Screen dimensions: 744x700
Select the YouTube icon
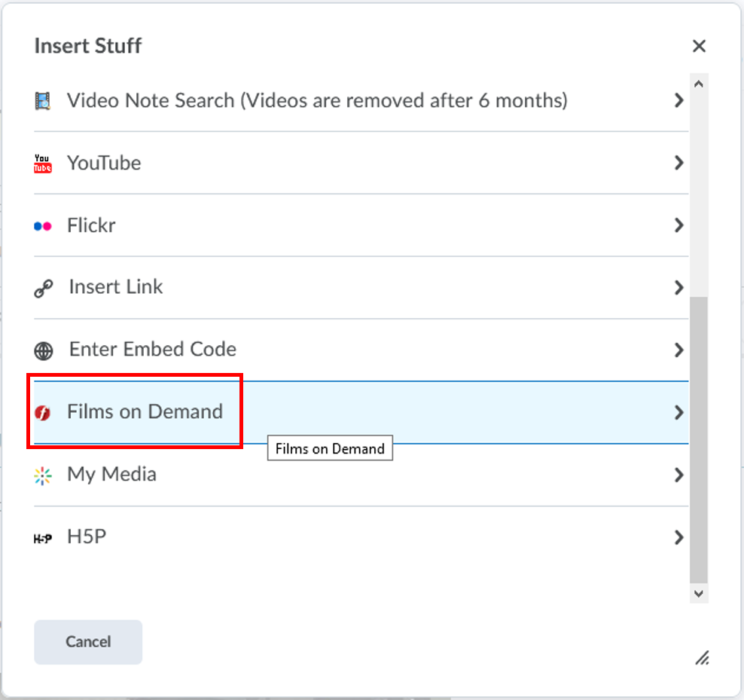point(43,163)
